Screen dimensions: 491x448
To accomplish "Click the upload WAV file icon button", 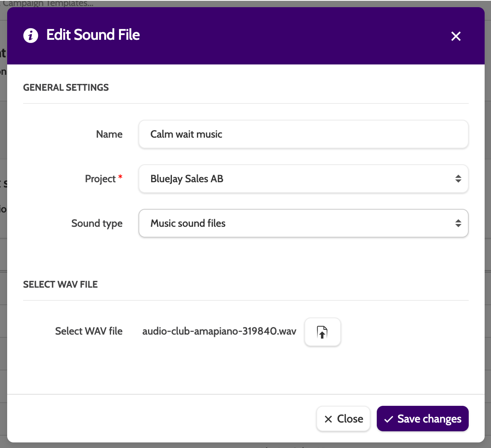I will point(322,332).
